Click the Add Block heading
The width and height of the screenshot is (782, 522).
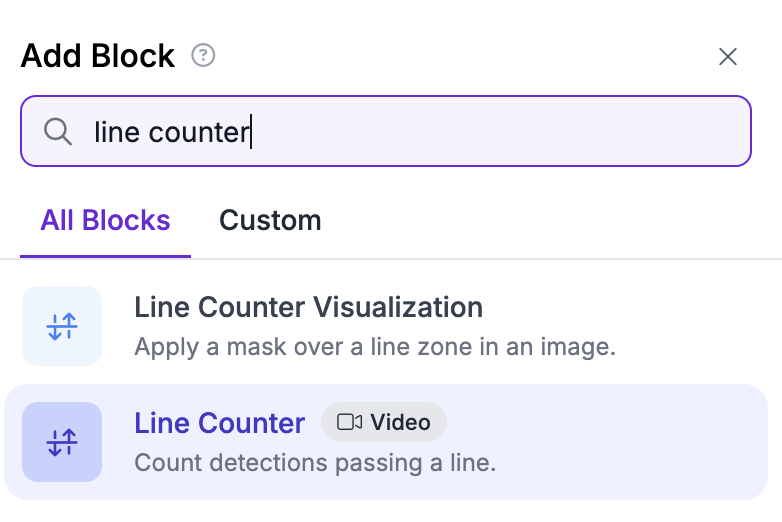click(98, 55)
